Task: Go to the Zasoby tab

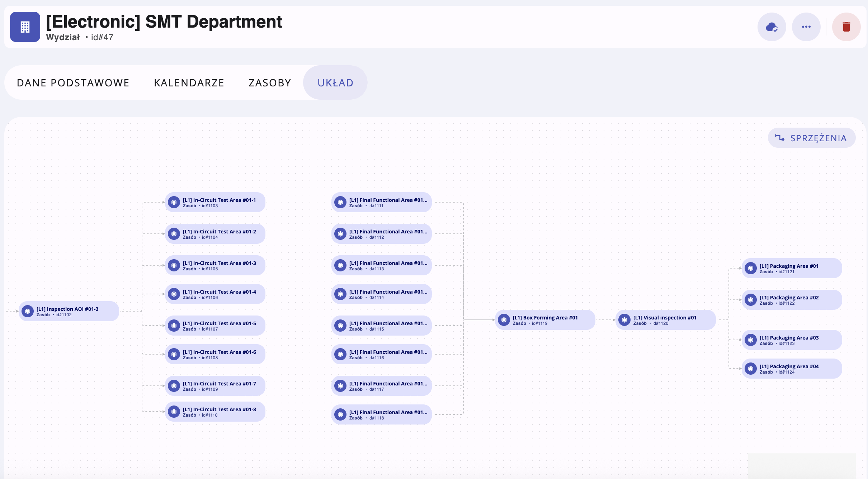Action: (270, 83)
